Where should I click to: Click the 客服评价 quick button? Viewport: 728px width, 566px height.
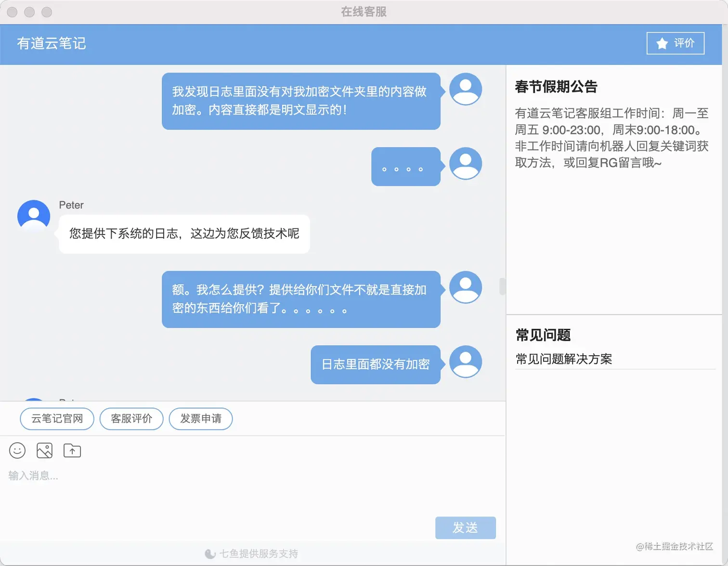[x=131, y=419]
